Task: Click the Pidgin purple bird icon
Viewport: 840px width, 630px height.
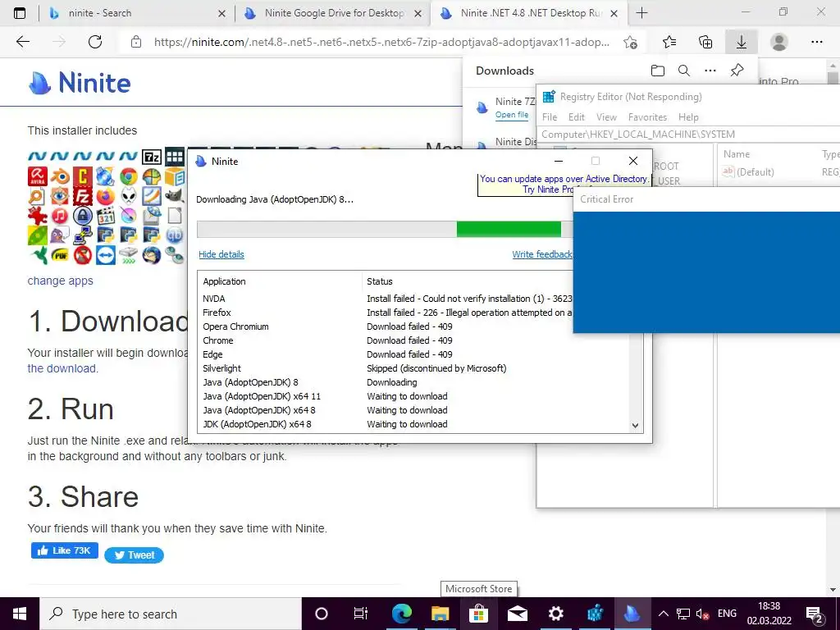Action: coord(60,235)
